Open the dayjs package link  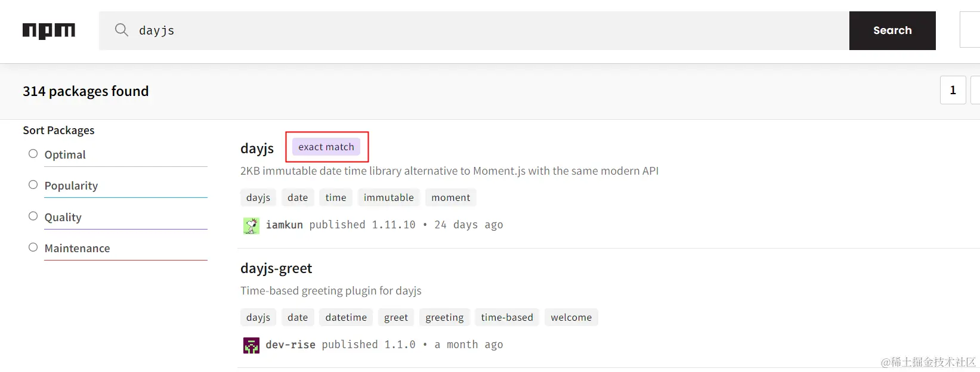[x=257, y=148]
